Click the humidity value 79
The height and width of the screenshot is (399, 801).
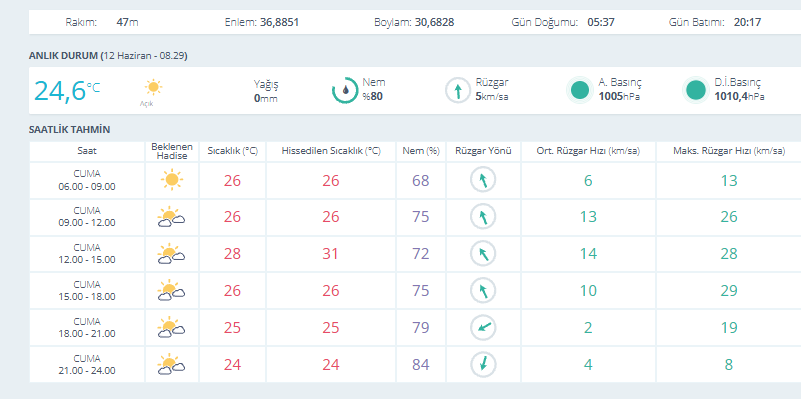[x=421, y=327]
